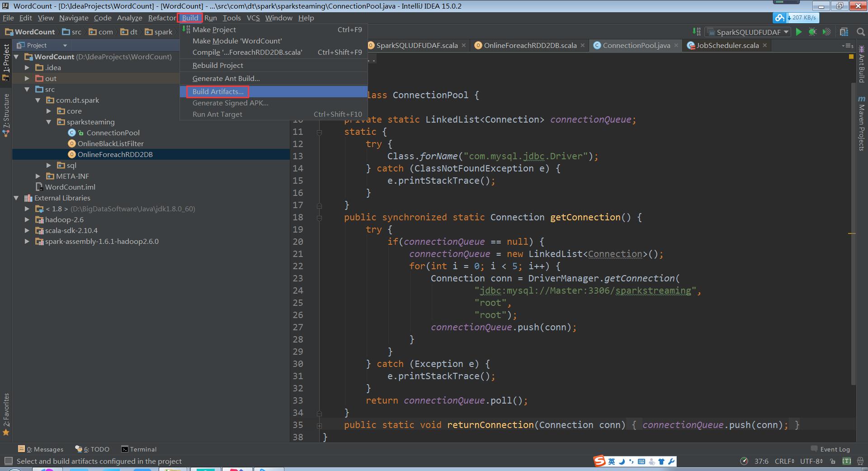Close the ConnectionPool.java tab
The image size is (868, 471).
(676, 45)
